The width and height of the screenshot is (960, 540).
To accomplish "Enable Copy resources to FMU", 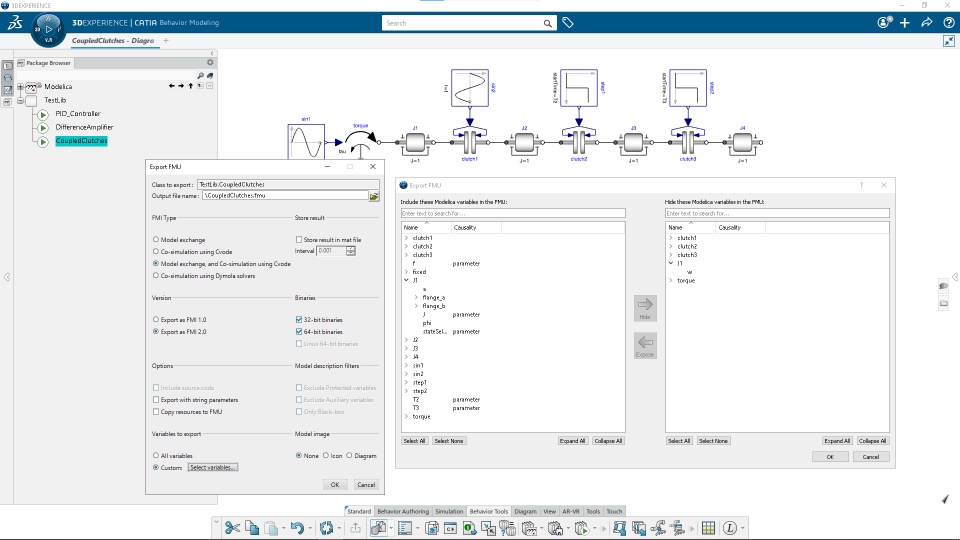I will pyautogui.click(x=156, y=412).
